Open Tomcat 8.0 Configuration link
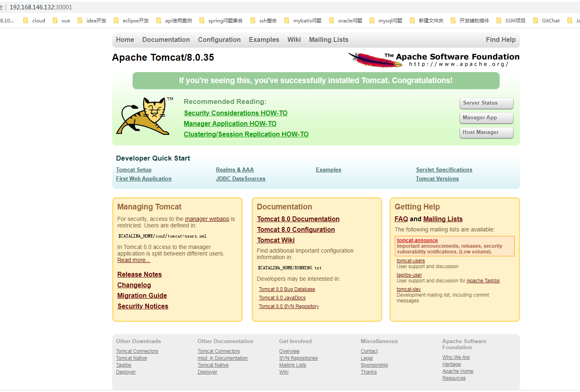 point(296,229)
